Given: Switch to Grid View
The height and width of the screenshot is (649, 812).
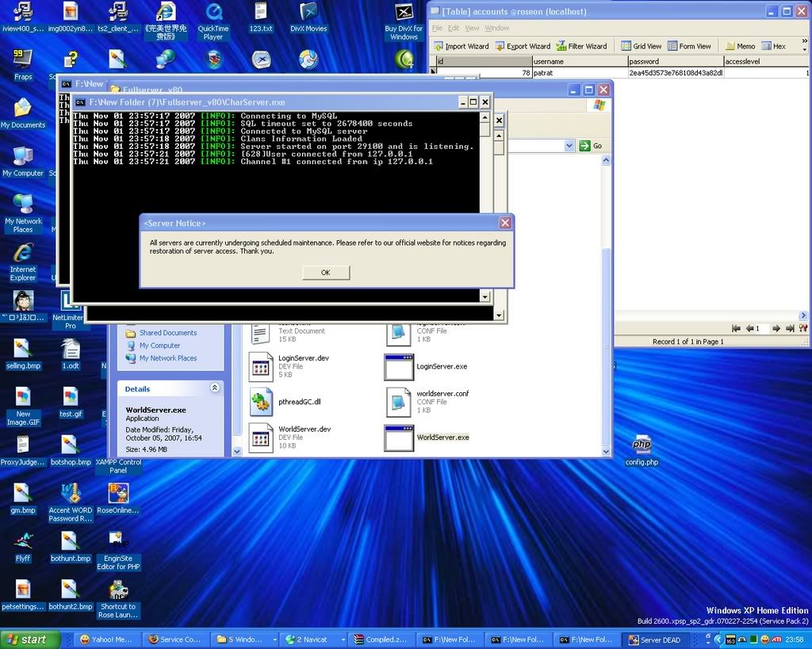Looking at the screenshot, I should [642, 46].
